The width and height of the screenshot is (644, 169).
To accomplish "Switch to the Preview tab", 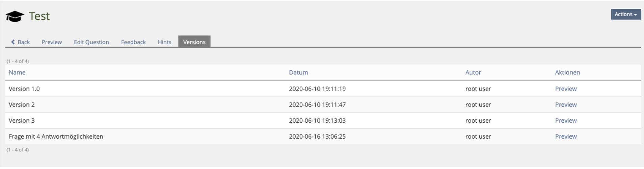I will [x=52, y=42].
